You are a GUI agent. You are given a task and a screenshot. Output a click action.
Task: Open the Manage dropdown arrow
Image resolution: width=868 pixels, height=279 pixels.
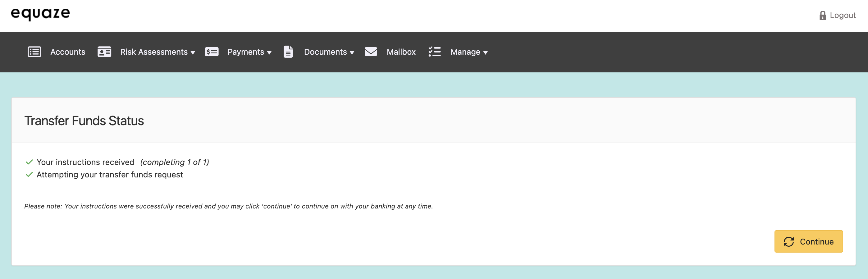point(485,53)
